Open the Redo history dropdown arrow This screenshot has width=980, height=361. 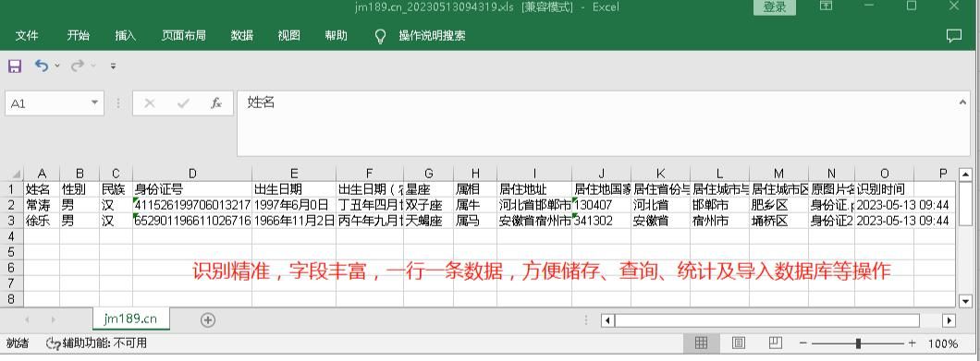click(x=93, y=66)
